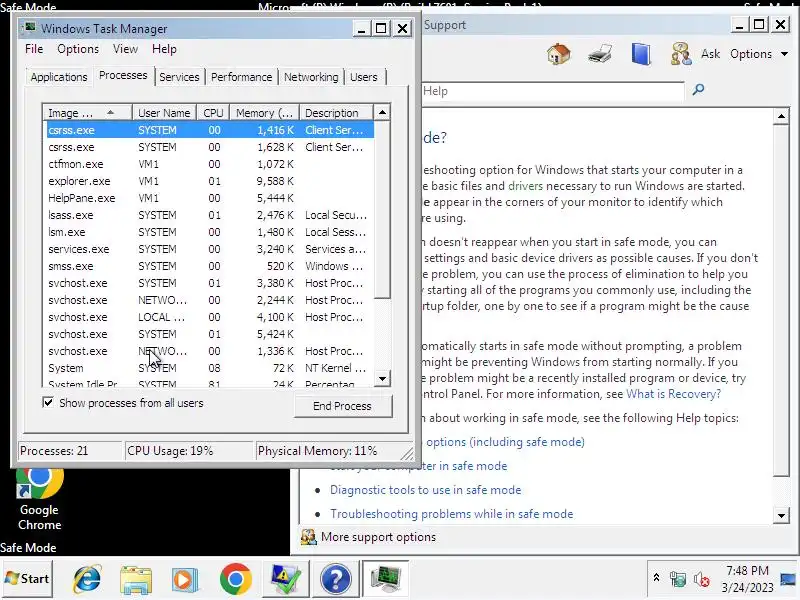This screenshot has height=600, width=800.
Task: Switch to Task Manager taskbar button
Action: tap(386, 580)
